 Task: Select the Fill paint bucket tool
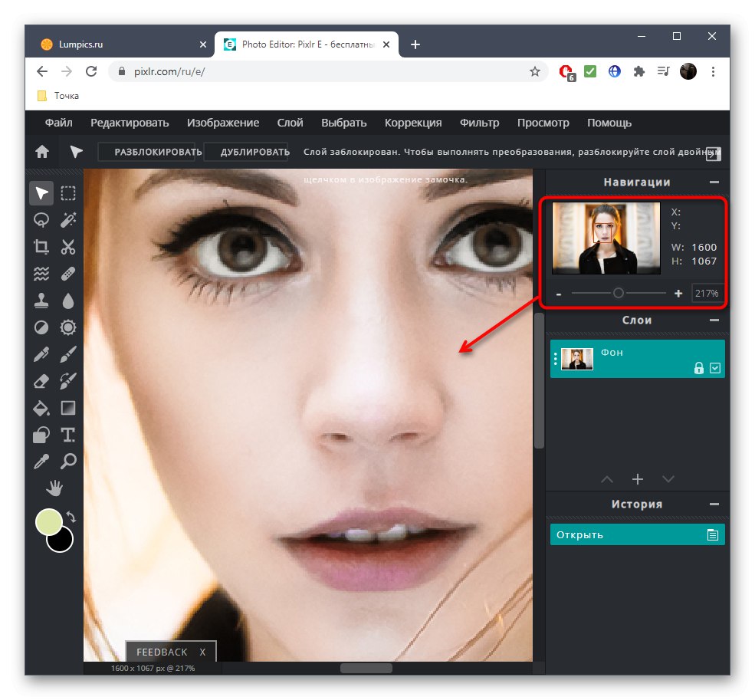tap(41, 408)
